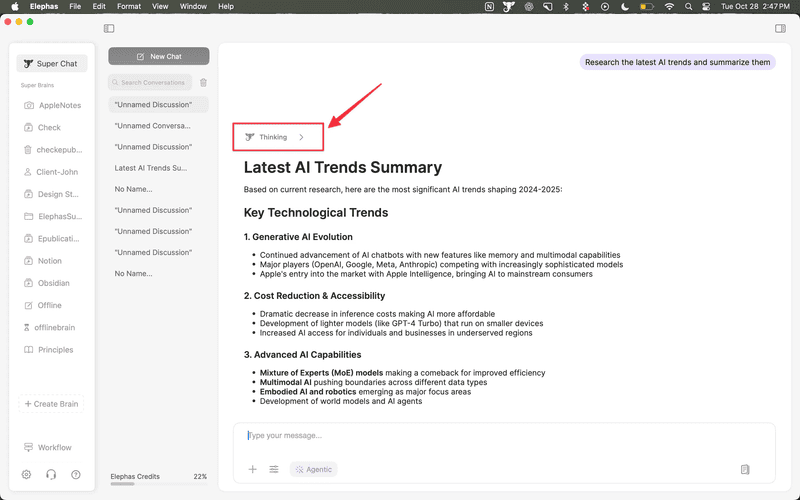Viewport: 800px width, 500px height.
Task: Open the Format menu
Action: click(128, 6)
